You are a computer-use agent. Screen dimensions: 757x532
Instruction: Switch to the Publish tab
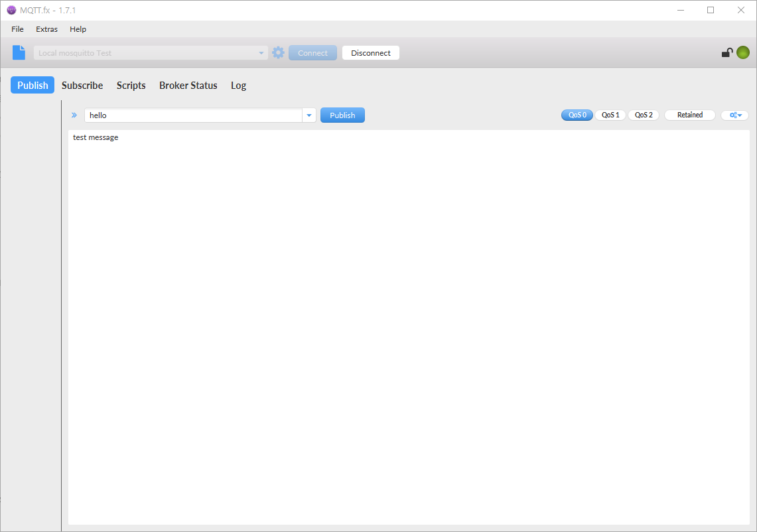point(33,85)
